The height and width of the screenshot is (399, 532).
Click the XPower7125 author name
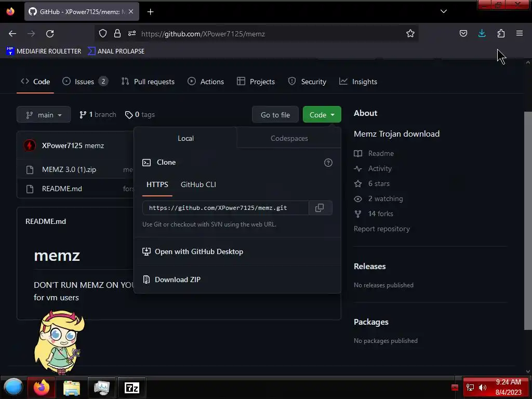[x=62, y=145]
